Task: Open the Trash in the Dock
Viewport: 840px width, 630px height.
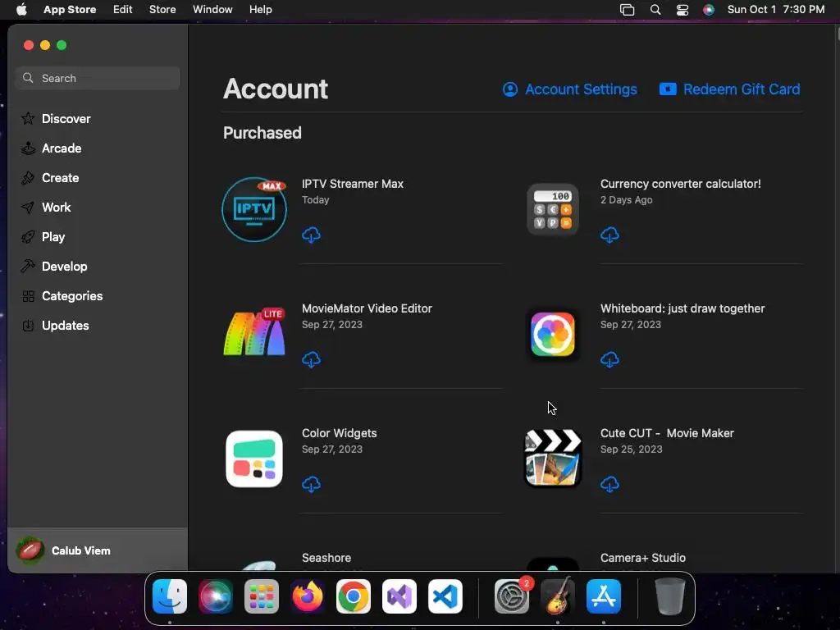Action: 670,596
